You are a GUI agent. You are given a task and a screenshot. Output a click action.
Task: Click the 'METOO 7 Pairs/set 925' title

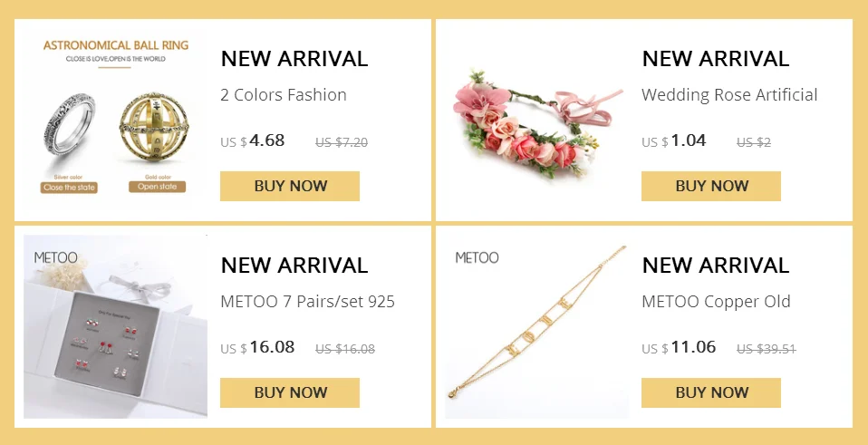(x=308, y=302)
